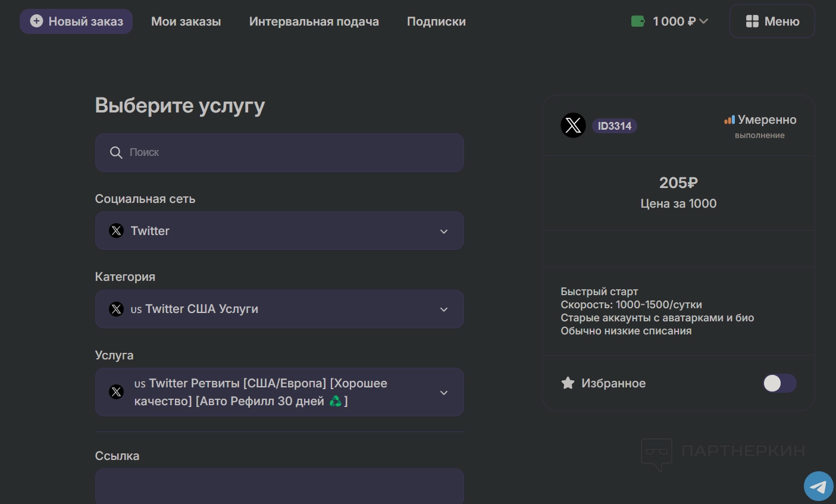Open the balance 1 000 ₽ dropdown arrow
Image resolution: width=836 pixels, height=504 pixels.
point(704,21)
